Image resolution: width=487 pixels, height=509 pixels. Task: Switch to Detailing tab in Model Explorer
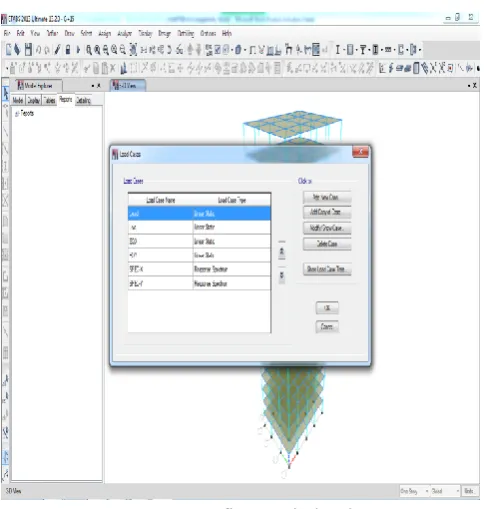tap(83, 100)
